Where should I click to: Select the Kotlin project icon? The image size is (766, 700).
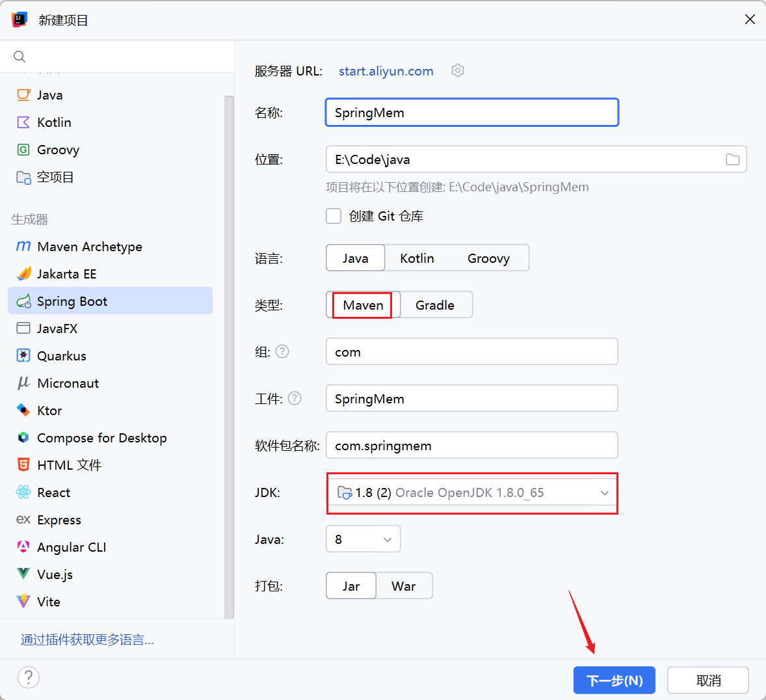[23, 122]
